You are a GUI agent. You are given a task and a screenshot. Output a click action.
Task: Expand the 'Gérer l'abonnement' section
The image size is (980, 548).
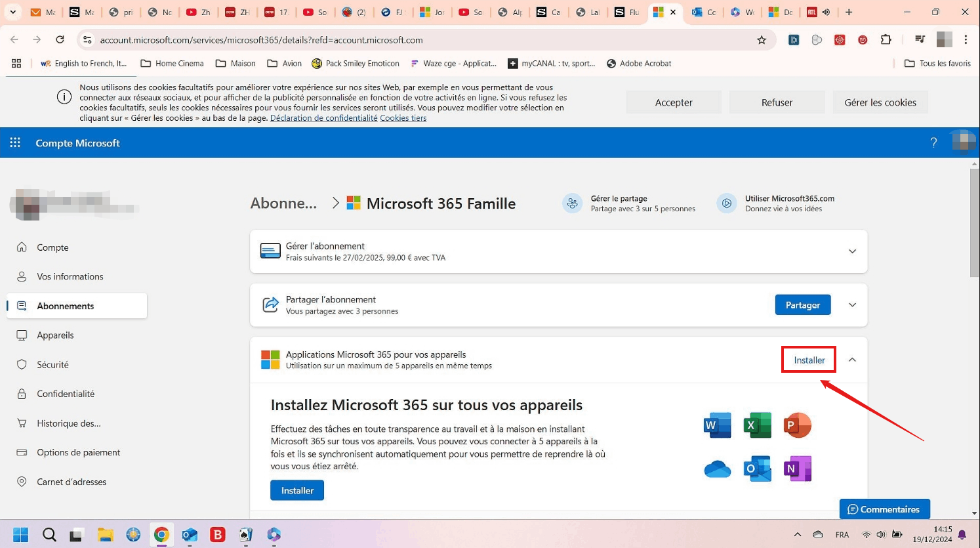tap(852, 251)
